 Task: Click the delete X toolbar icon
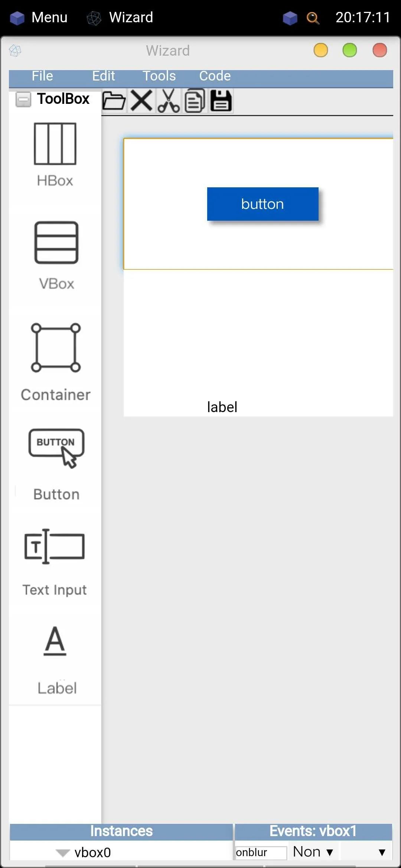pos(141,101)
